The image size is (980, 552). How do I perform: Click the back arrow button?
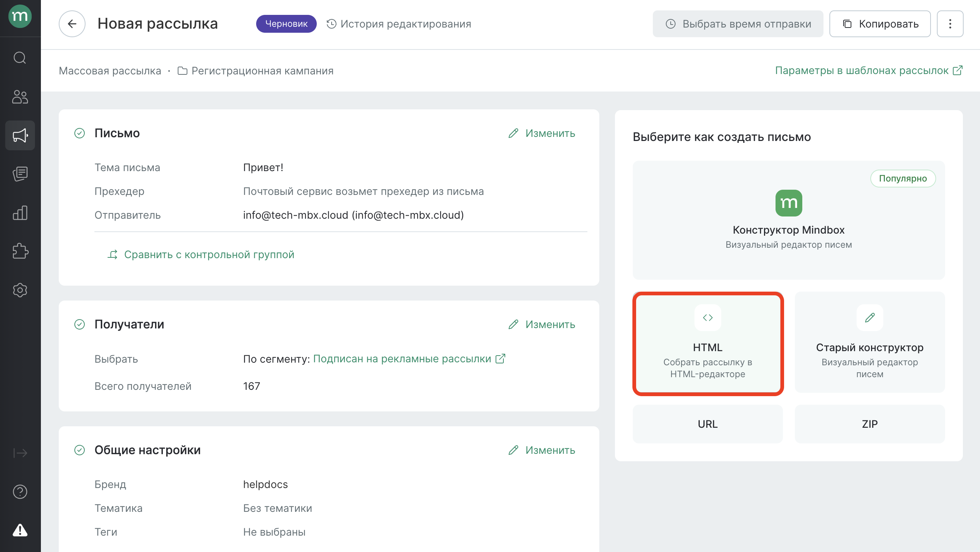point(72,24)
